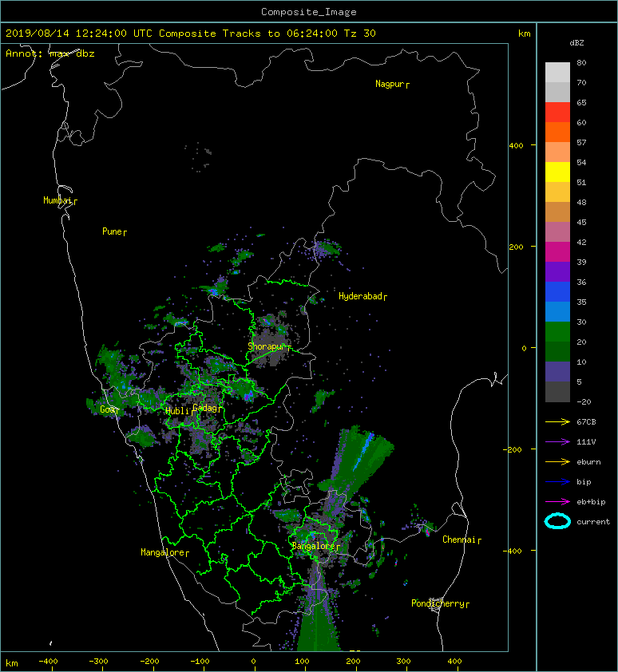The image size is (618, 672).
Task: Click the green 30 dBZ color swatch
Action: coord(557,331)
